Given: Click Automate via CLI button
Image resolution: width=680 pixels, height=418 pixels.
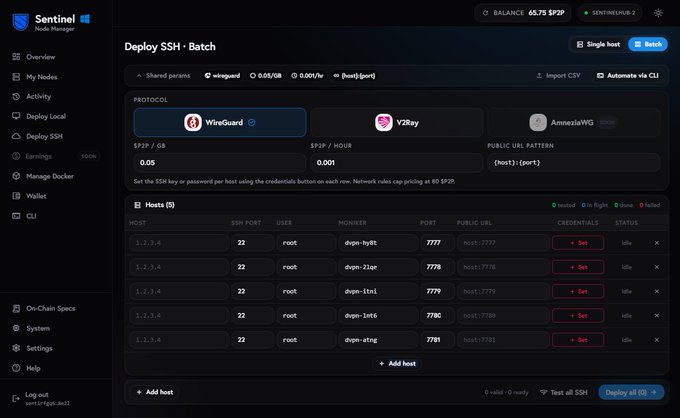Looking at the screenshot, I should 628,75.
